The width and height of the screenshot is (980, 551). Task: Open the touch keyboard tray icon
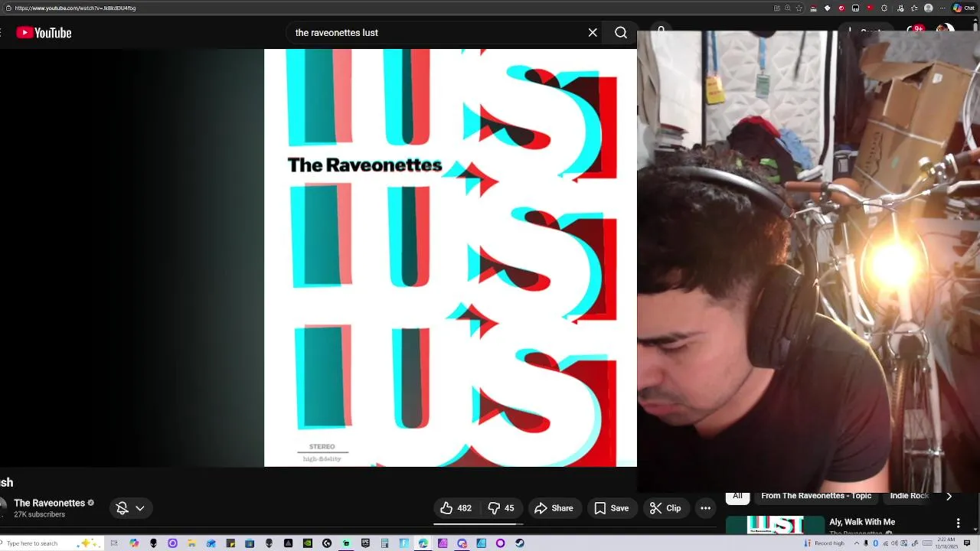[x=927, y=543]
